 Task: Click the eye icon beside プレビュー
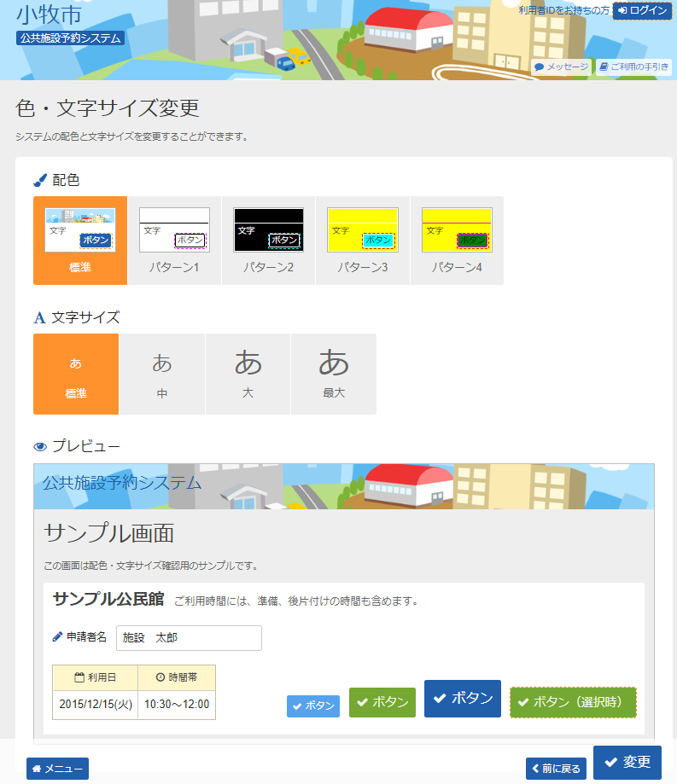pos(40,446)
